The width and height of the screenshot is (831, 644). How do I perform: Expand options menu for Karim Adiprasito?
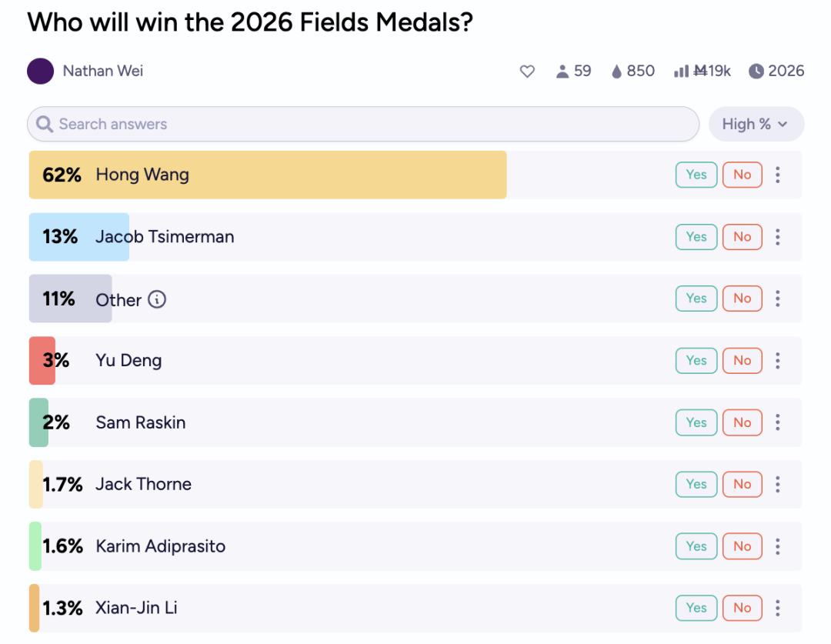point(778,546)
